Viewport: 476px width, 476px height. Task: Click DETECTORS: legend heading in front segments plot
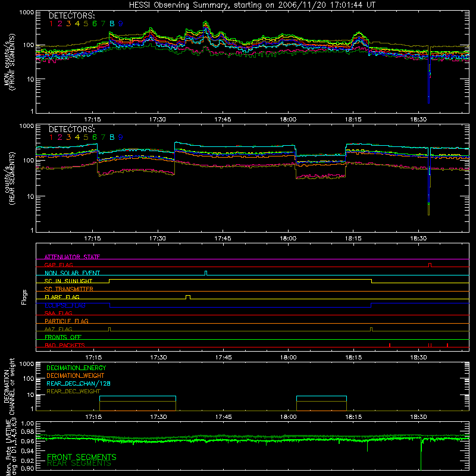point(71,15)
